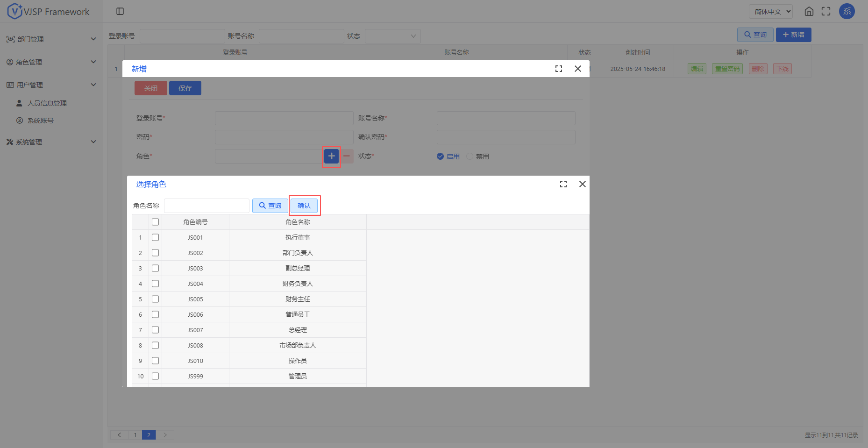
Task: Enter fullscreen mode from top bar
Action: [826, 11]
